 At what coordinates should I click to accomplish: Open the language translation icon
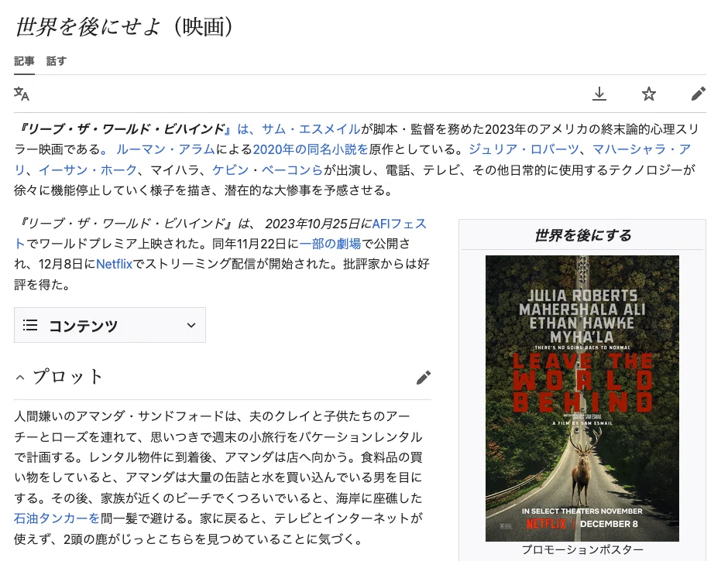pos(22,94)
